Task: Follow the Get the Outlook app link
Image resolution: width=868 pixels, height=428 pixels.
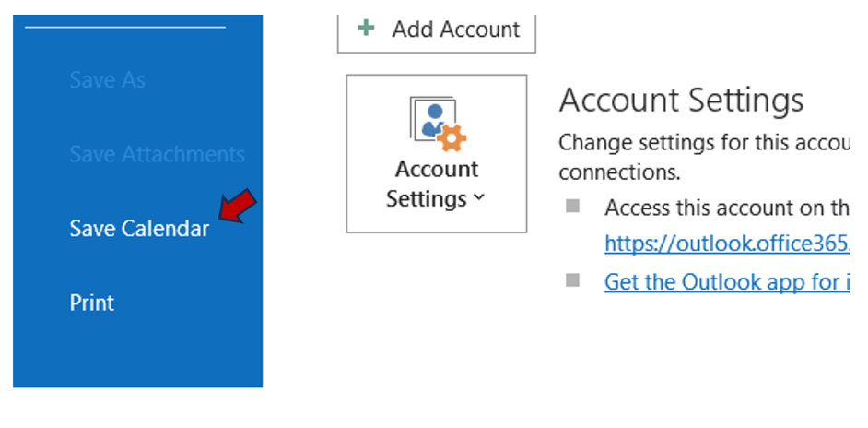Action: tap(726, 281)
